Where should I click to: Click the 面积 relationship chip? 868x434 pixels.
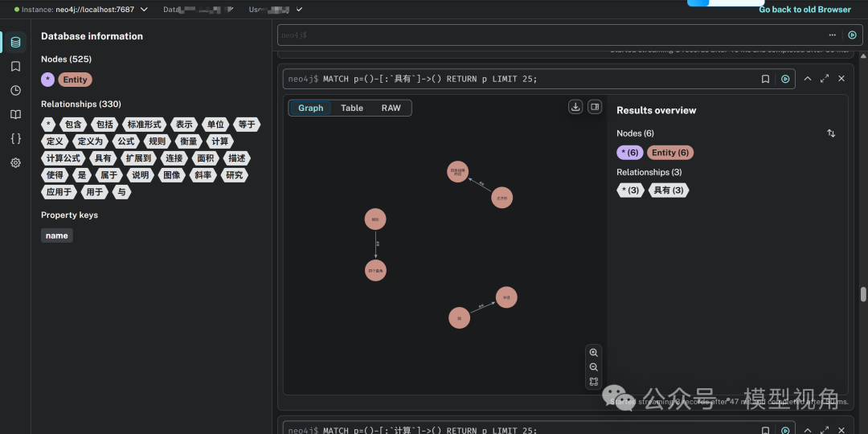(206, 158)
